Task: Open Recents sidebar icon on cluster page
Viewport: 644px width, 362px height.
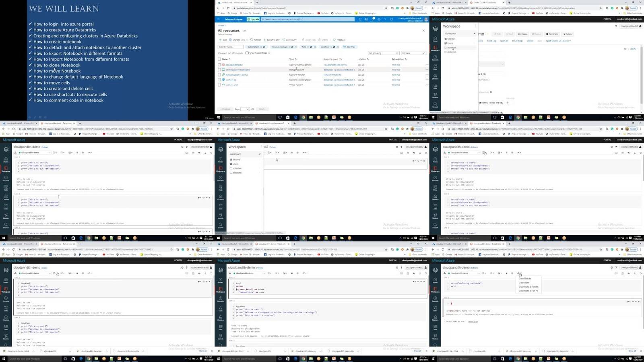Action: click(435, 58)
